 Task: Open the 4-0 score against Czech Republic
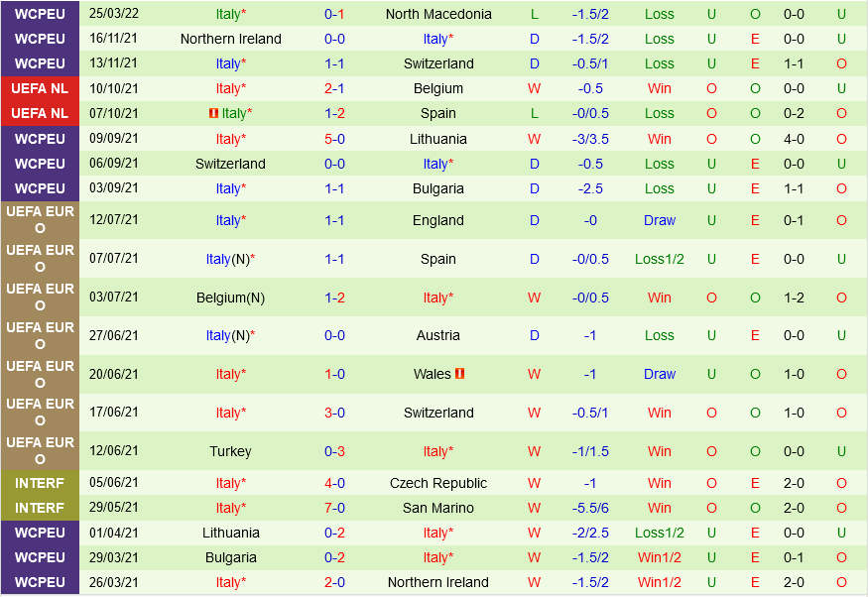pyautogui.click(x=334, y=483)
